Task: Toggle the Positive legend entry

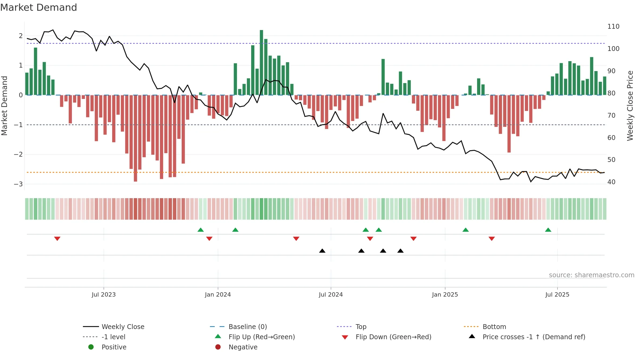Action: (107, 347)
